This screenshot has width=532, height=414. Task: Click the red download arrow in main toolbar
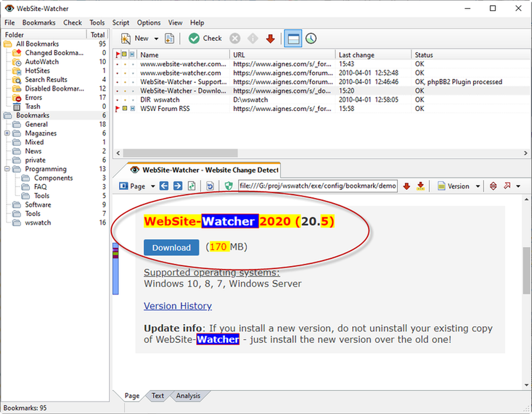270,38
